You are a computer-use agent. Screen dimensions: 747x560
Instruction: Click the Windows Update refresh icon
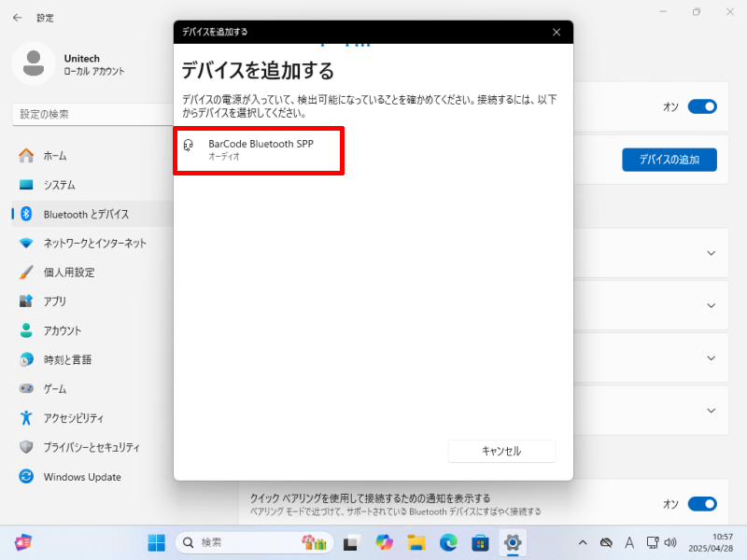(x=26, y=476)
